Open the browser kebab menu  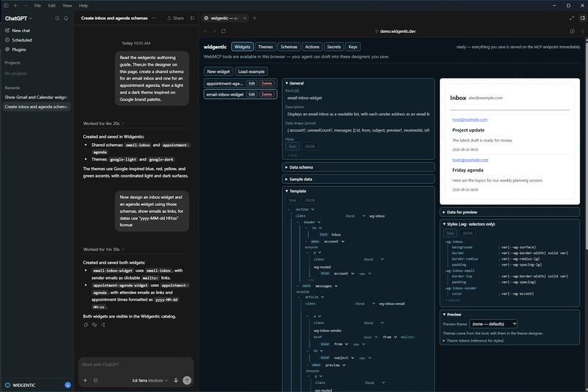click(582, 31)
